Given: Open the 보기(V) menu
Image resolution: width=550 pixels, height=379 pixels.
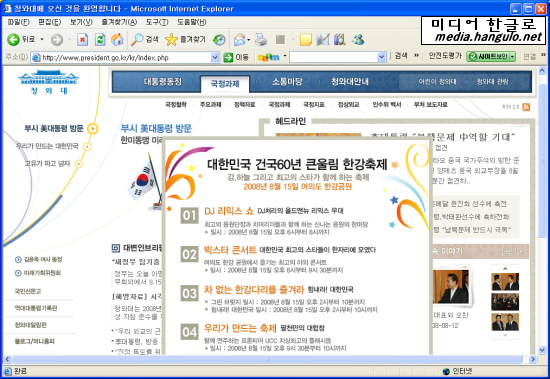Looking at the screenshot, I should coord(81,22).
